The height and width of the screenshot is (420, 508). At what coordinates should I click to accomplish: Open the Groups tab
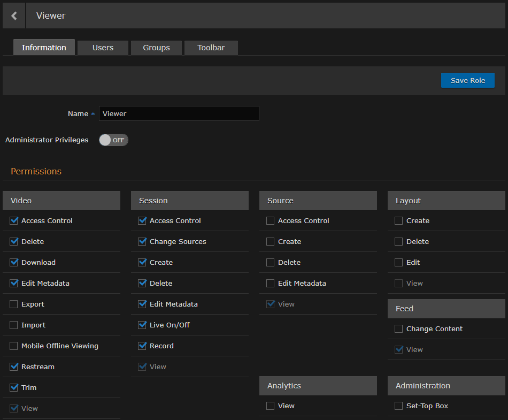pos(156,47)
